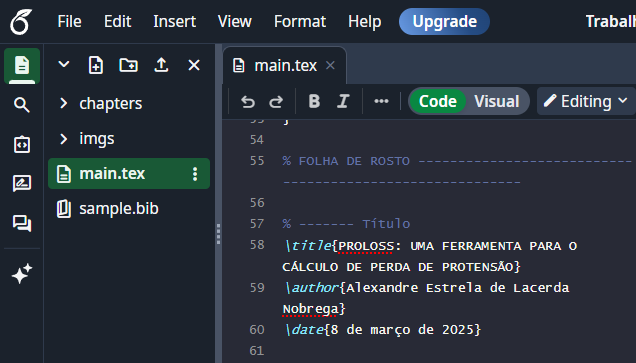Click the Upgrade button
636x363 pixels.
coord(444,21)
